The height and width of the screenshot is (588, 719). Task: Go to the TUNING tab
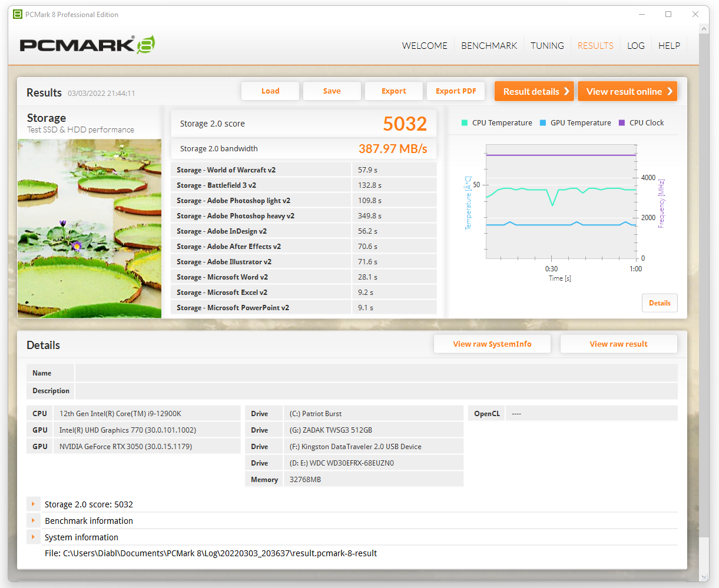[x=547, y=45]
